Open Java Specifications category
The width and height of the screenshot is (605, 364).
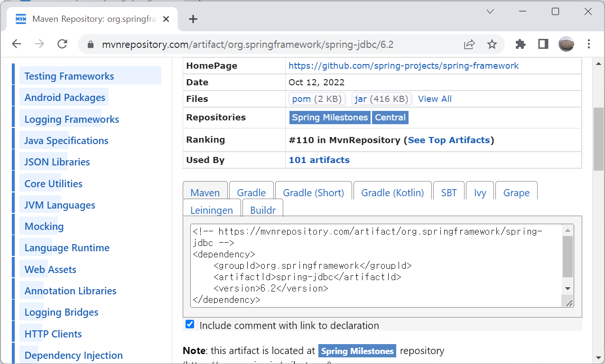[x=66, y=141]
